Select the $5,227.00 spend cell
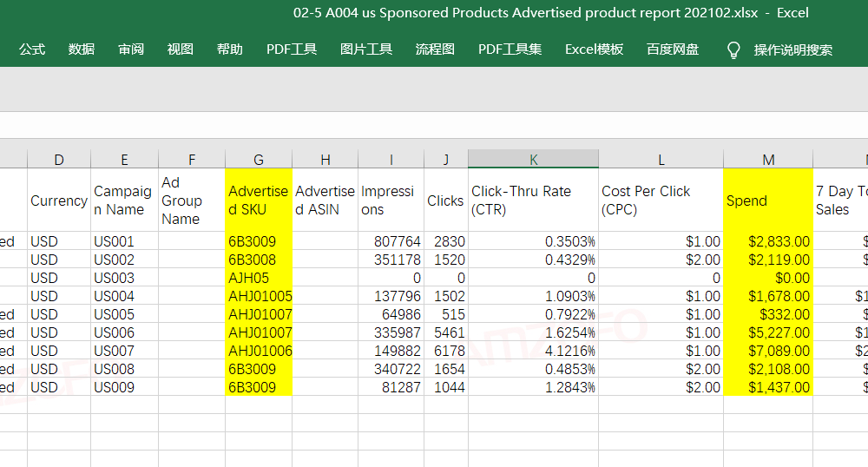 [x=768, y=332]
